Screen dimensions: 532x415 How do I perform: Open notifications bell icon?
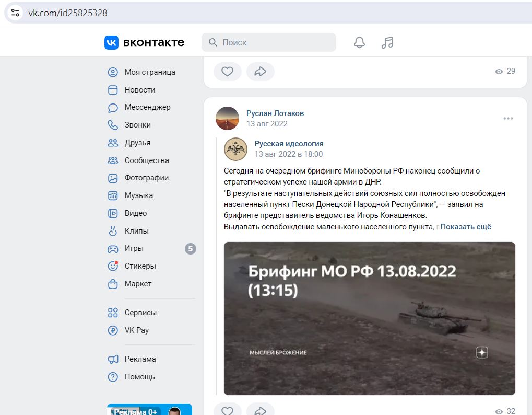(x=359, y=42)
